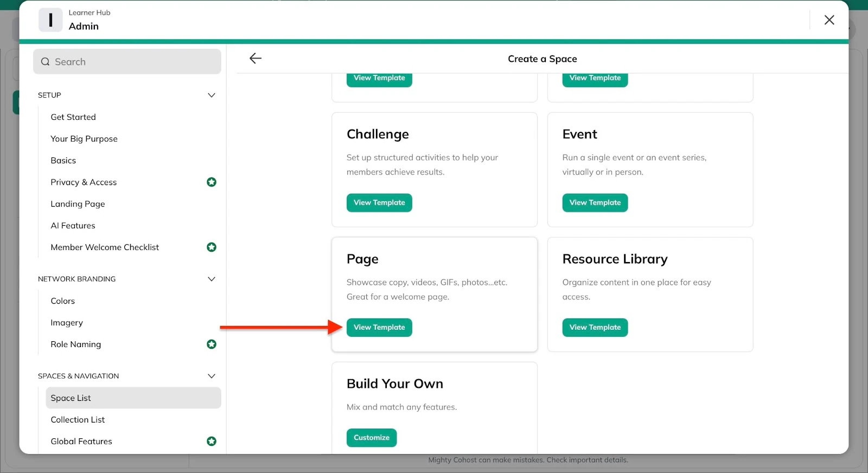This screenshot has width=868, height=473.
Task: Select Space List in the sidebar
Action: pos(133,398)
